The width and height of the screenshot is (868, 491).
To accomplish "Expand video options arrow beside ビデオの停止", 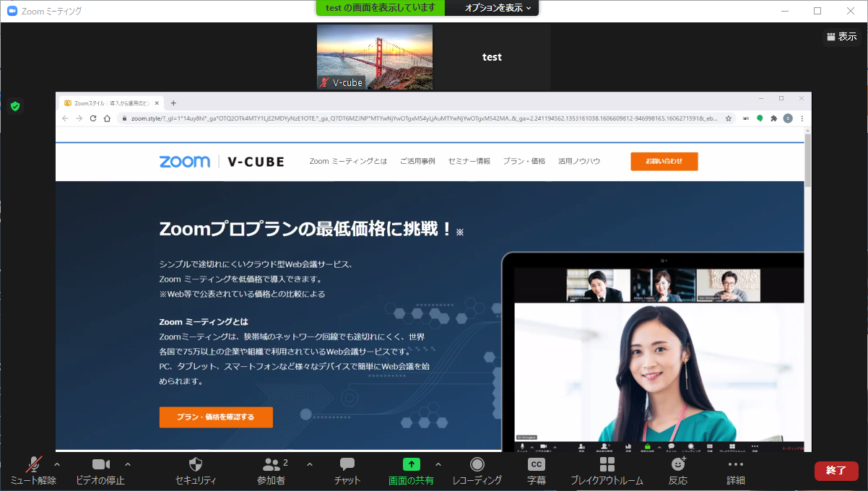I will pyautogui.click(x=128, y=464).
